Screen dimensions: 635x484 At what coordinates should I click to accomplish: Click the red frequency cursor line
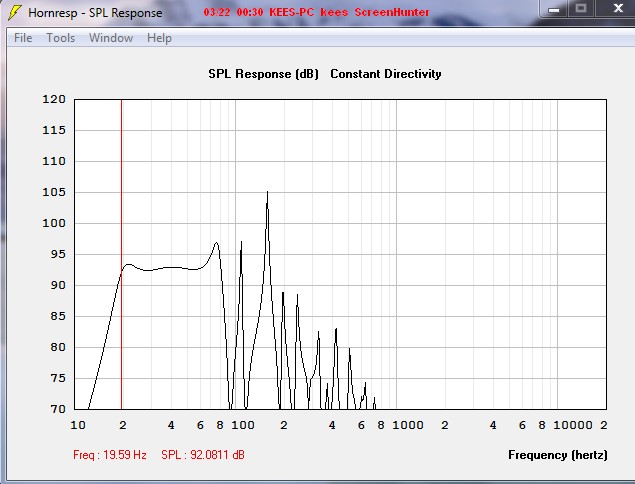click(121, 254)
